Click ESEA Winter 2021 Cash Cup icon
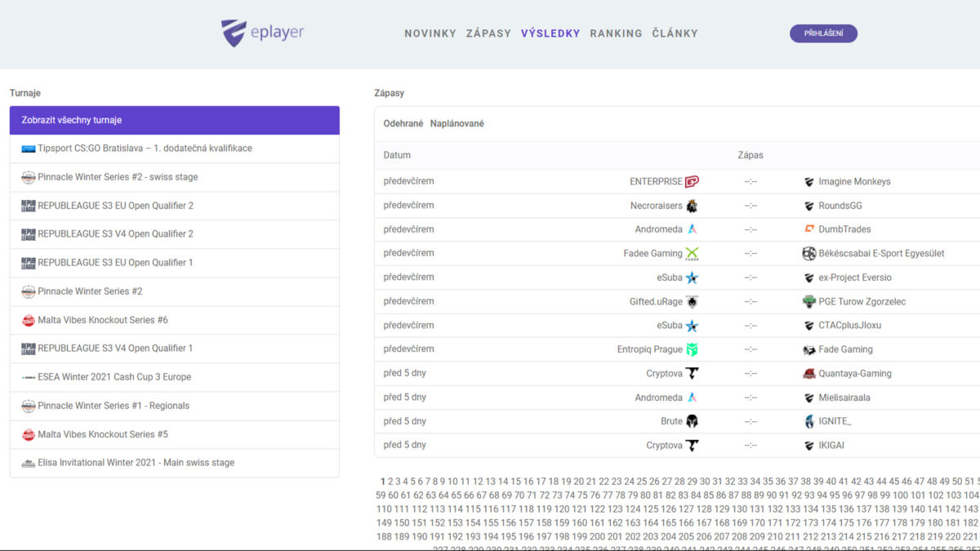Image resolution: width=980 pixels, height=551 pixels. [x=29, y=377]
